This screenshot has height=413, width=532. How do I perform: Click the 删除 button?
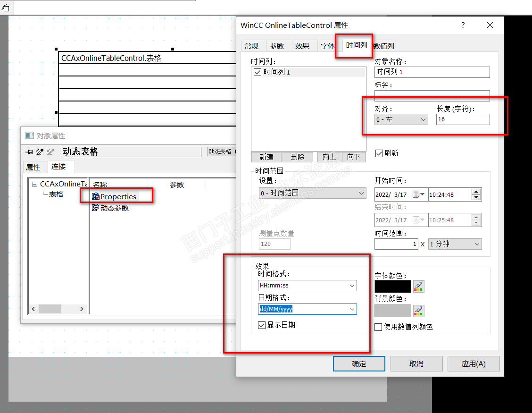[x=298, y=157]
